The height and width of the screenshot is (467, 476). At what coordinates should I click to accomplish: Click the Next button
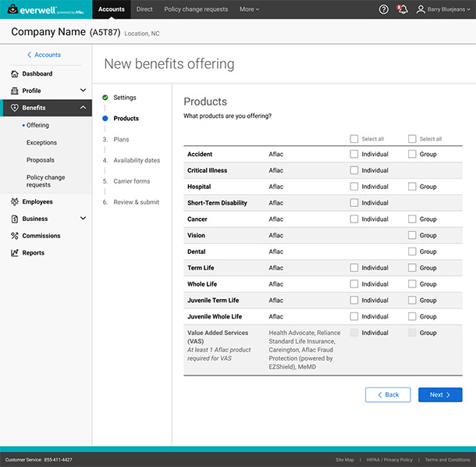[440, 394]
